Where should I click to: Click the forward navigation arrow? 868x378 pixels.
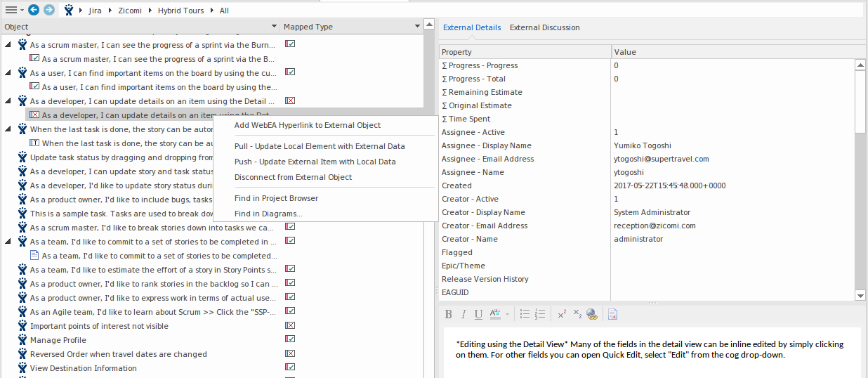coord(48,11)
